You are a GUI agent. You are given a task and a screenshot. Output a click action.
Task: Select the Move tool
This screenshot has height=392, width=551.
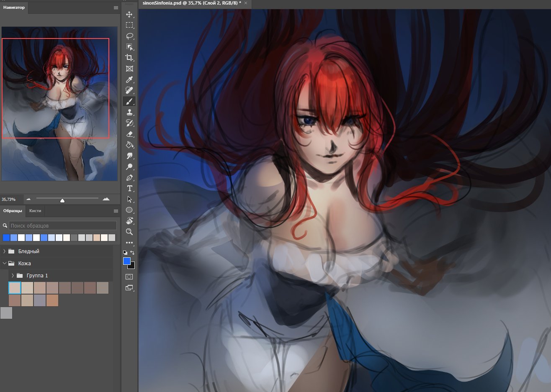[129, 14]
